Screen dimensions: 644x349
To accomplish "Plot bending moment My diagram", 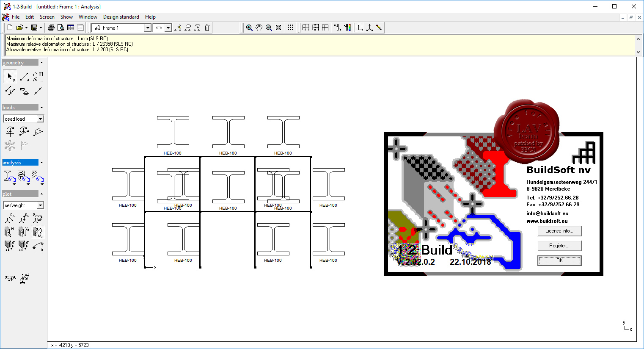I will 38,232.
